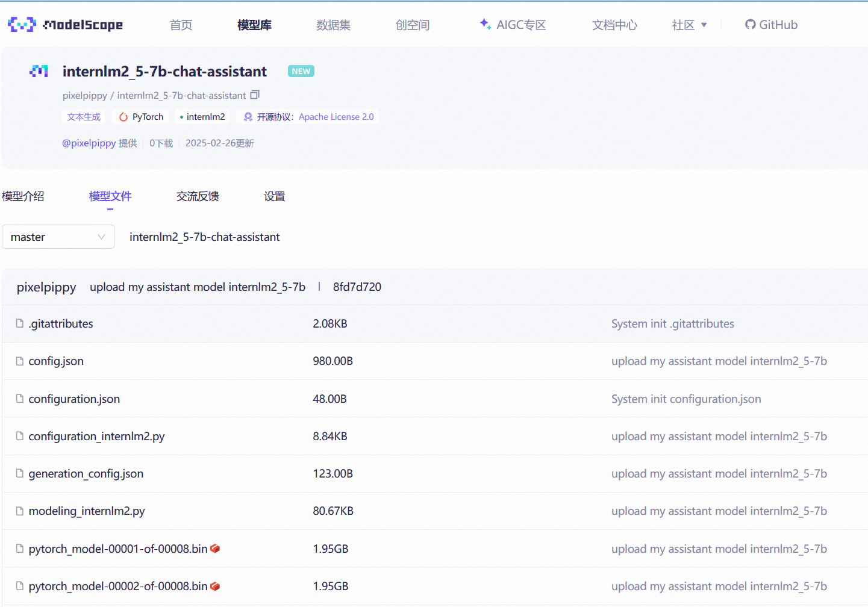The width and height of the screenshot is (868, 607).
Task: Open the GitHub link in navigation
Action: click(x=771, y=25)
